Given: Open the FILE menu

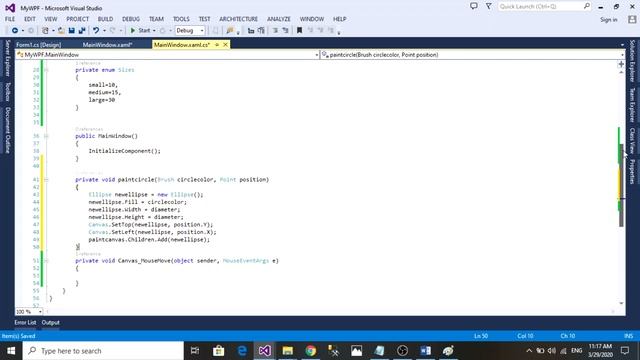Looking at the screenshot, I should coord(10,19).
